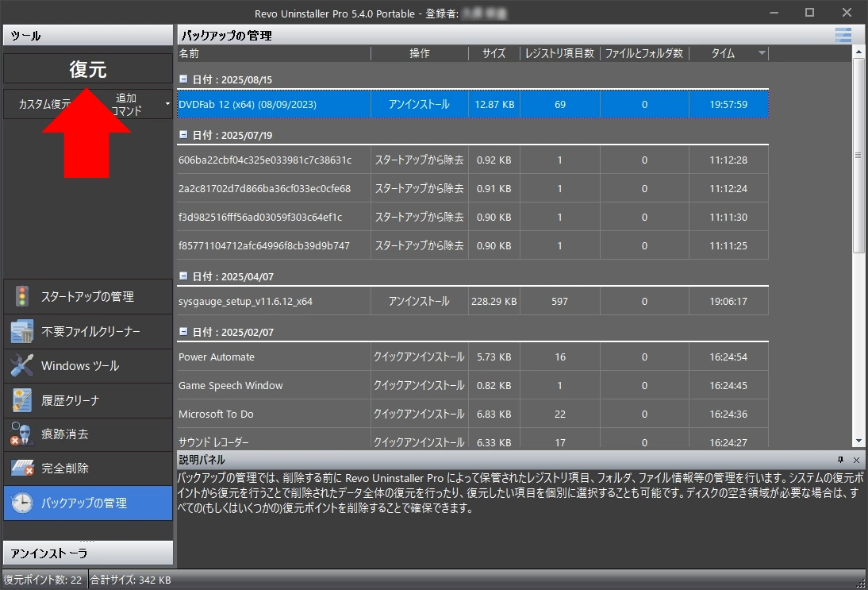This screenshot has height=590, width=868.
Task: Click the 597 registry count cell
Action: click(559, 302)
